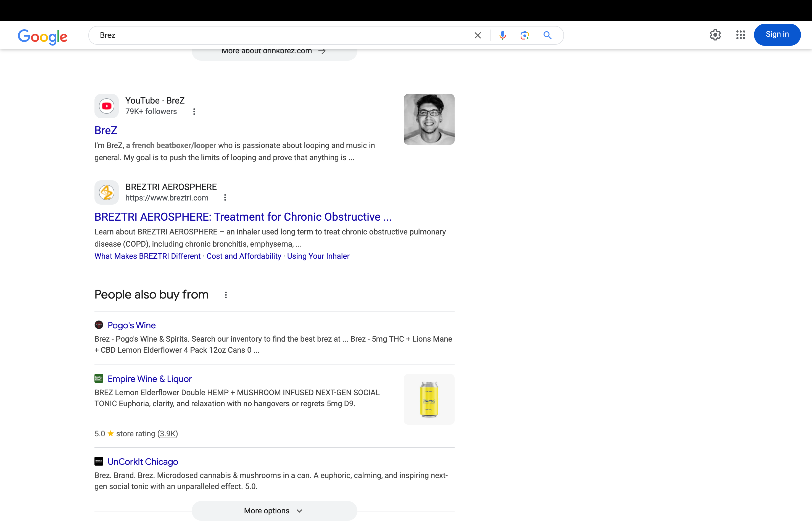Open three-dot menu for BREZTRI result
The height and width of the screenshot is (528, 812).
(225, 198)
